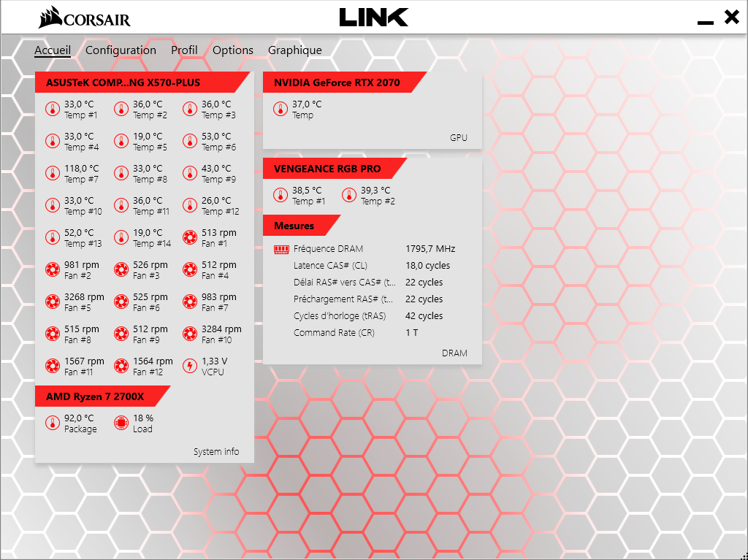This screenshot has width=748, height=560.
Task: Click the System info label
Action: (x=216, y=451)
